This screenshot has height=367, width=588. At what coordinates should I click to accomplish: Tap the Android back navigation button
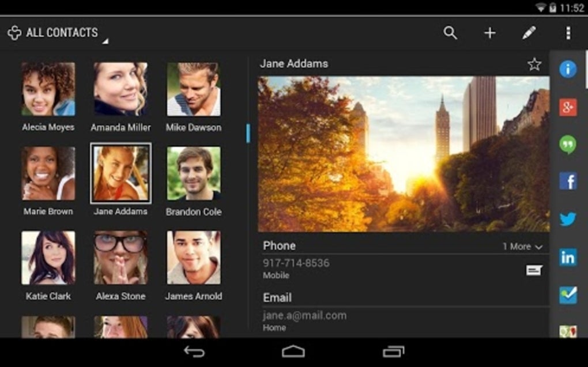[194, 351]
